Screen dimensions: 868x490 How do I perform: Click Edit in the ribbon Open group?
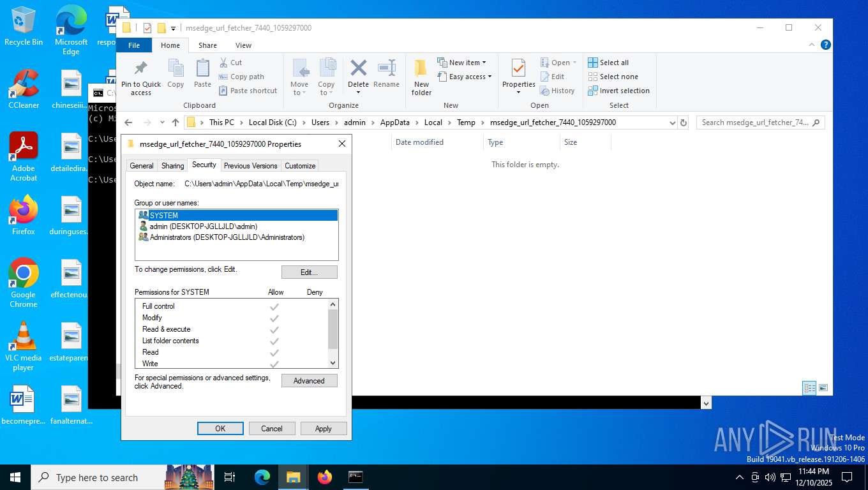coord(552,77)
